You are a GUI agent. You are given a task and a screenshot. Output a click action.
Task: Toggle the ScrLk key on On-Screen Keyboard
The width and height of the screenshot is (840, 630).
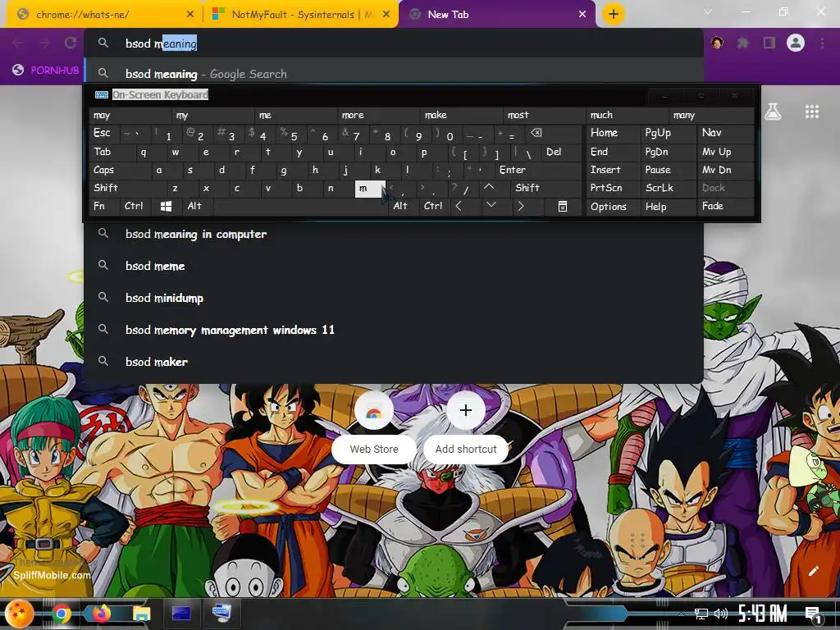(669, 188)
